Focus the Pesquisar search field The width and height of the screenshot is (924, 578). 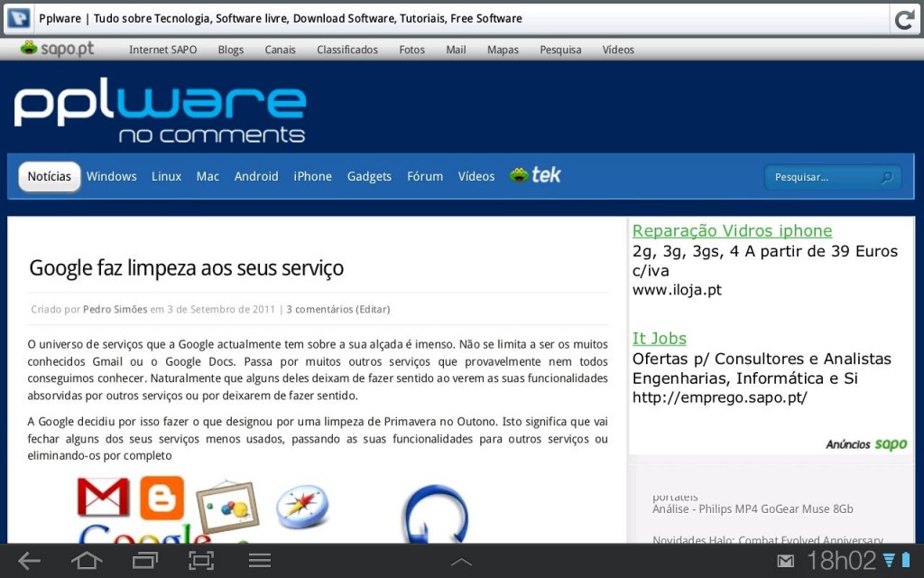[x=833, y=177]
